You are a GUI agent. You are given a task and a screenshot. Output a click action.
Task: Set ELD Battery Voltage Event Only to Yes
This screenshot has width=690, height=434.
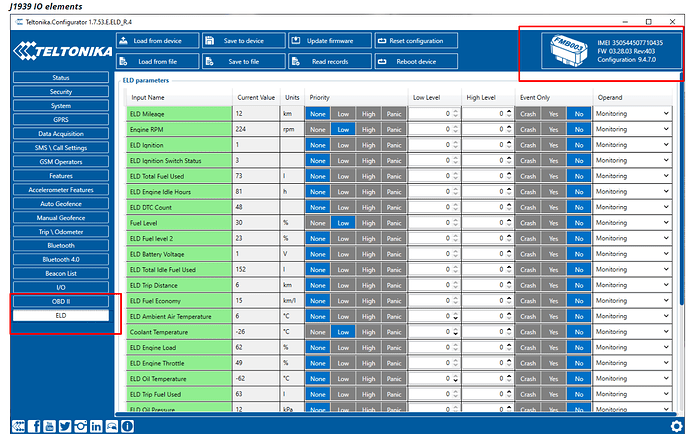[554, 254]
